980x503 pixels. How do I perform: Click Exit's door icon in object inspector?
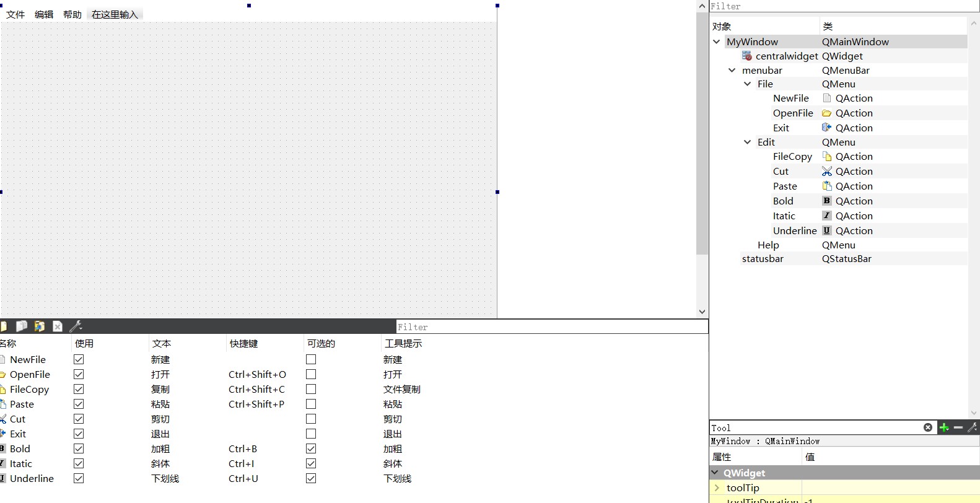(827, 128)
